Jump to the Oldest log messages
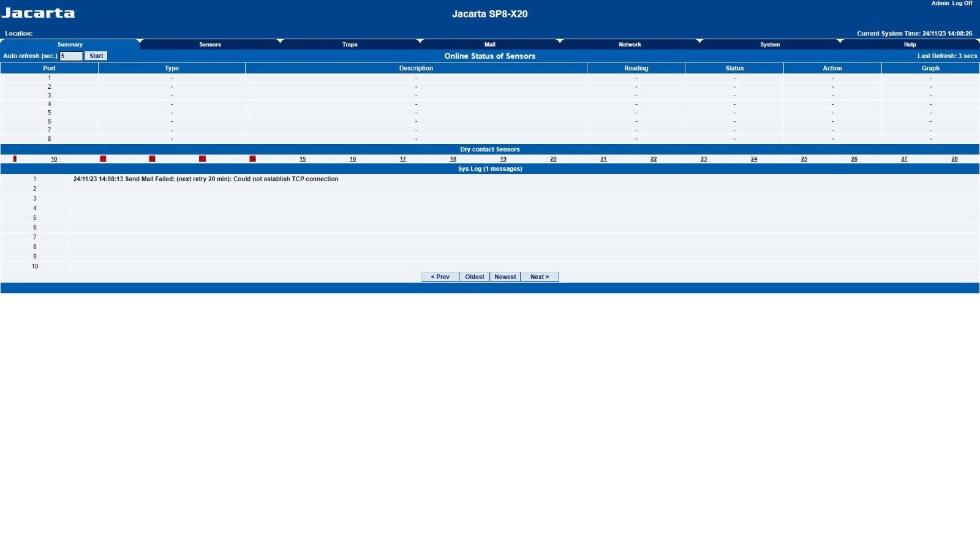 (475, 277)
